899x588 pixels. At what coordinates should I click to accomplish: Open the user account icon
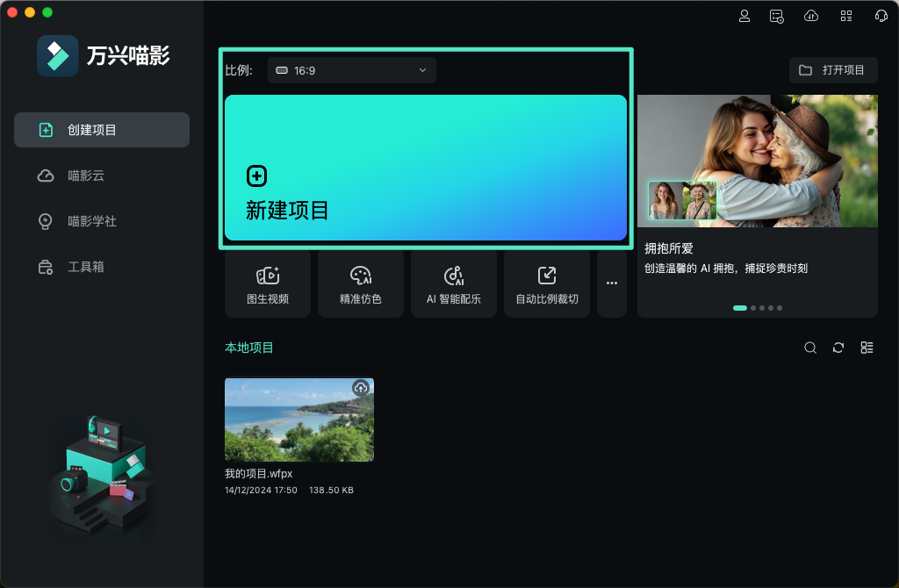click(x=744, y=15)
